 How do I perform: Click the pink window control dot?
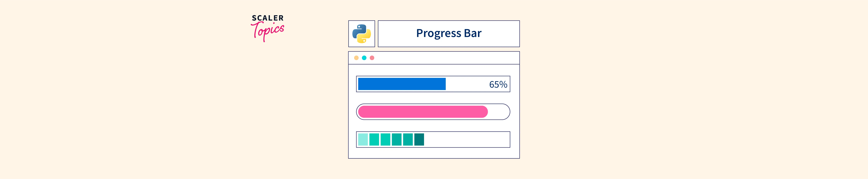(x=372, y=58)
